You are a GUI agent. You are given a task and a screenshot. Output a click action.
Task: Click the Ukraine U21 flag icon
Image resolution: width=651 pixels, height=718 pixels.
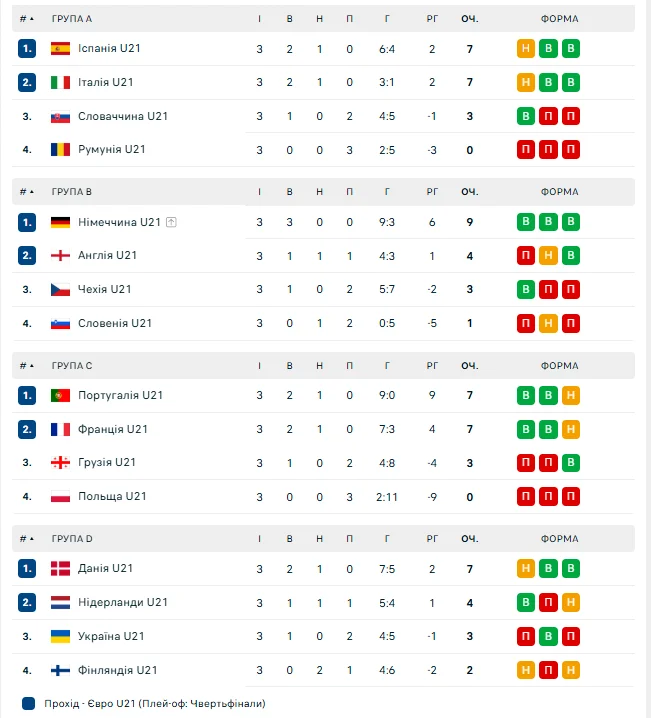pos(60,636)
